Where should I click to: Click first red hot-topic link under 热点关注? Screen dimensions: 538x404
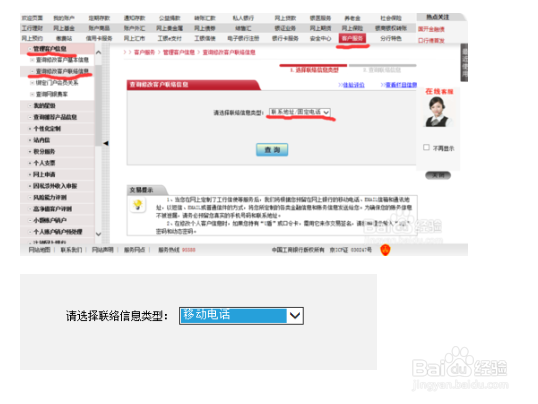431,29
